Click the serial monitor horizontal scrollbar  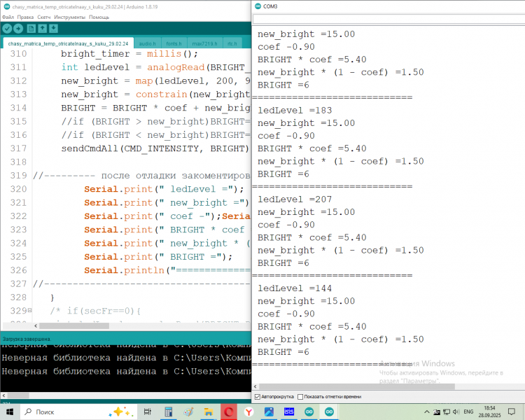385,387
